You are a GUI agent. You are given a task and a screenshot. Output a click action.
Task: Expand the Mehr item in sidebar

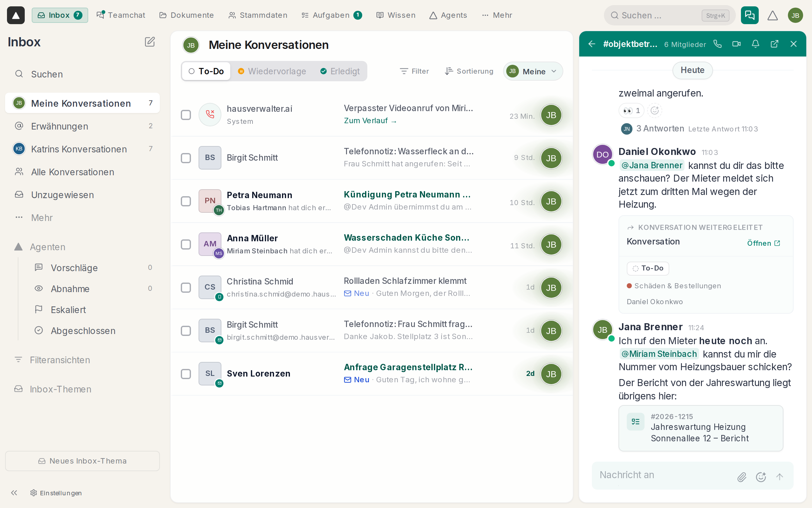click(x=42, y=218)
